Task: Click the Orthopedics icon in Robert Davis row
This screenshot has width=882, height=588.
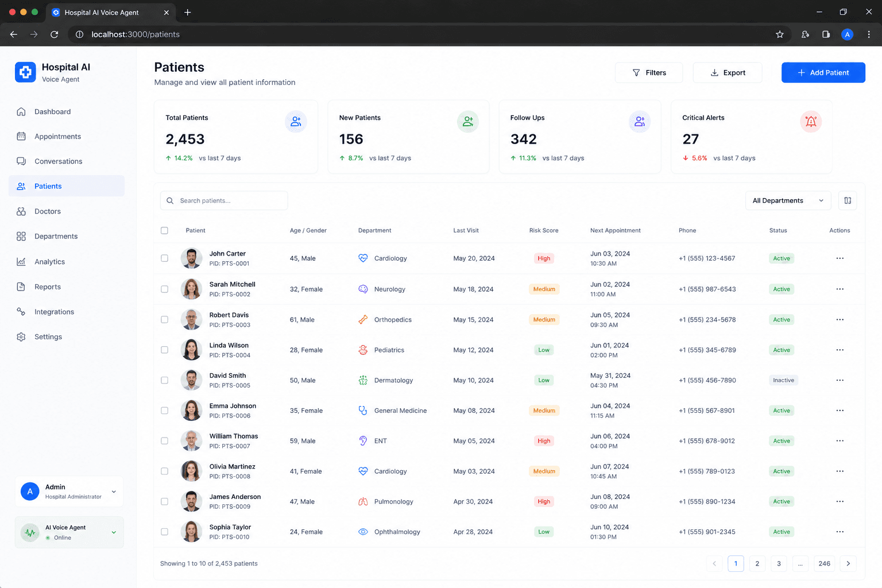Action: [363, 320]
